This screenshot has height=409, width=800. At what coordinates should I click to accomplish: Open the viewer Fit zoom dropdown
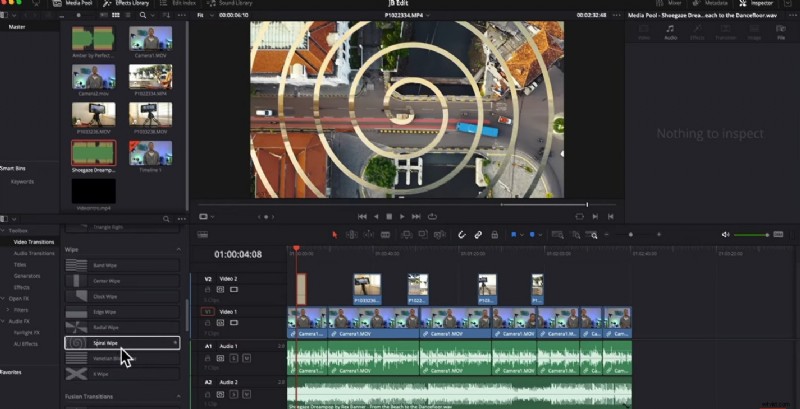coord(204,15)
